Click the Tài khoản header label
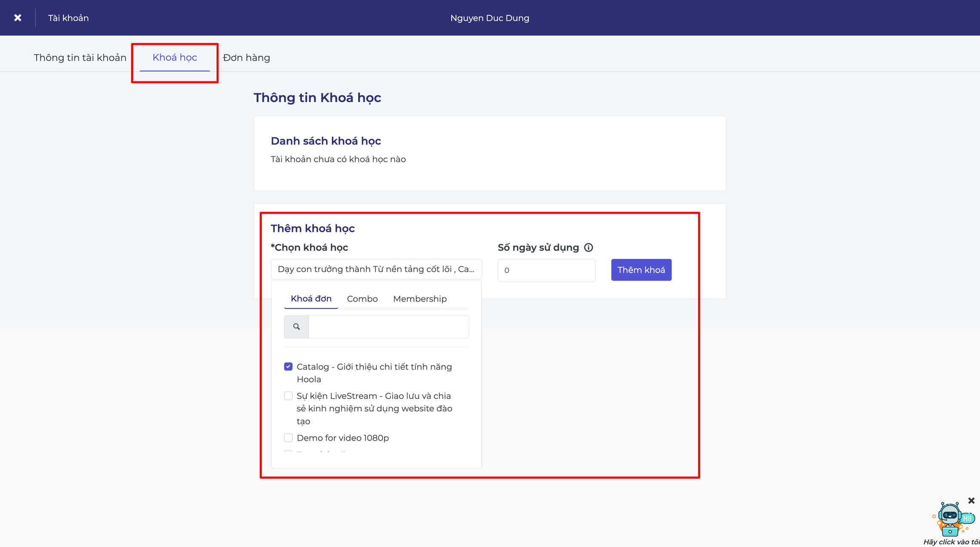 [68, 18]
